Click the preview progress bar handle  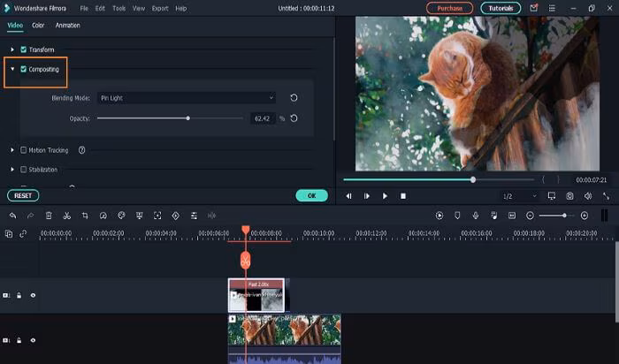[473, 180]
